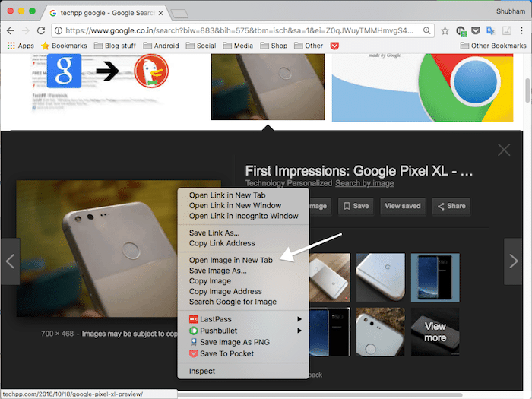The width and height of the screenshot is (532, 399).
Task: Choose Open Link in New Tab
Action: (243, 195)
